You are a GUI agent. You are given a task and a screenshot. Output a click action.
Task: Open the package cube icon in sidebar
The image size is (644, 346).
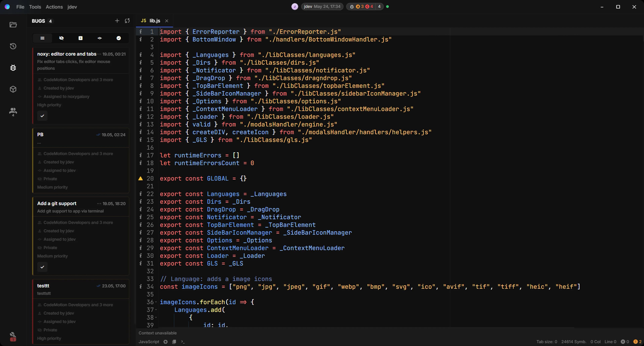13,89
